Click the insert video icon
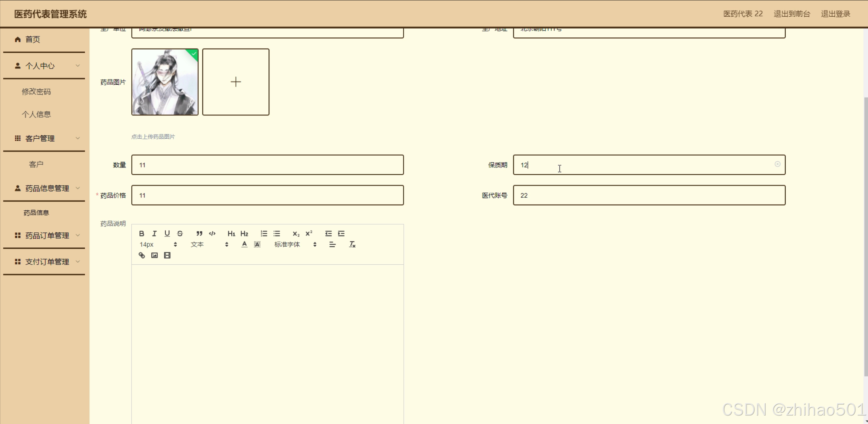Image resolution: width=868 pixels, height=424 pixels. (x=167, y=255)
